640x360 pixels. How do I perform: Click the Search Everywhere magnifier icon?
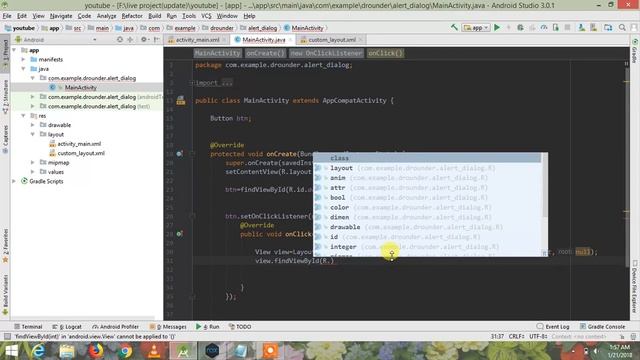point(622,27)
